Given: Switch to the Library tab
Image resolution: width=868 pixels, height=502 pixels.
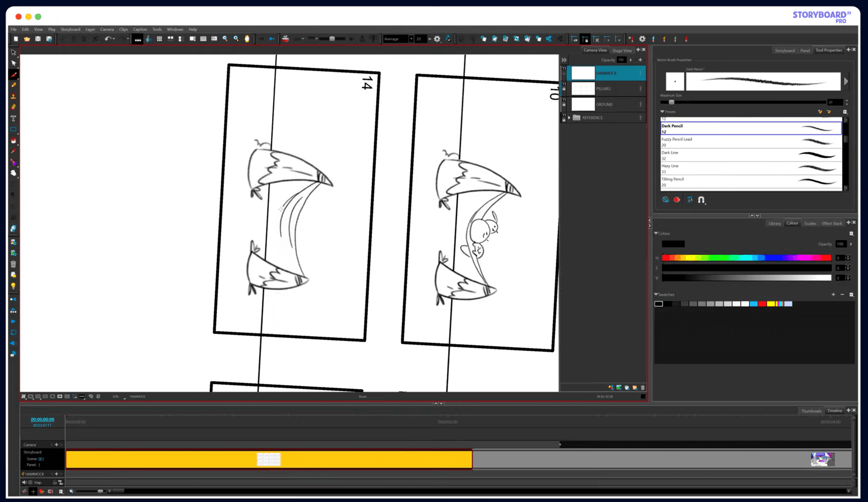Looking at the screenshot, I should (x=774, y=224).
